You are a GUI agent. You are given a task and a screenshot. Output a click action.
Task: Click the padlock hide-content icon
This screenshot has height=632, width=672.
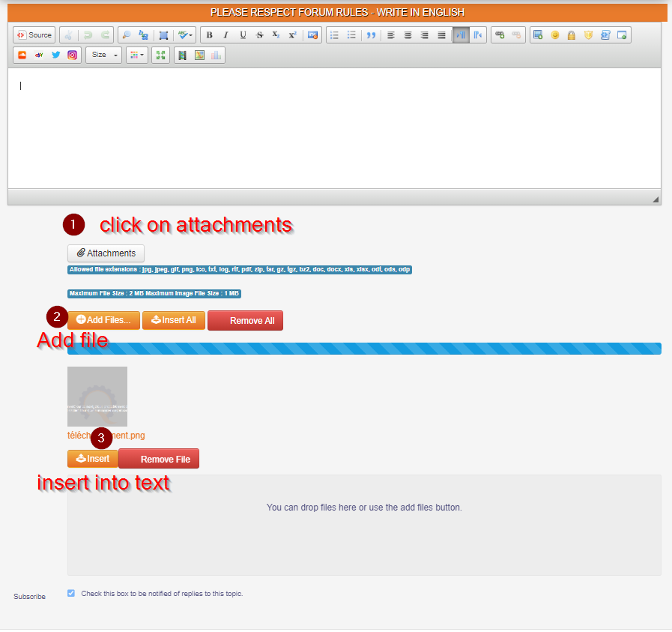572,35
